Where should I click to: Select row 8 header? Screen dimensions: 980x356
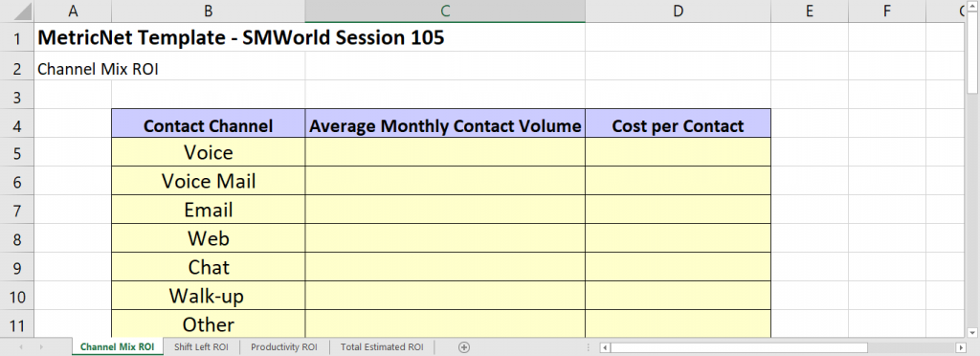(17, 238)
